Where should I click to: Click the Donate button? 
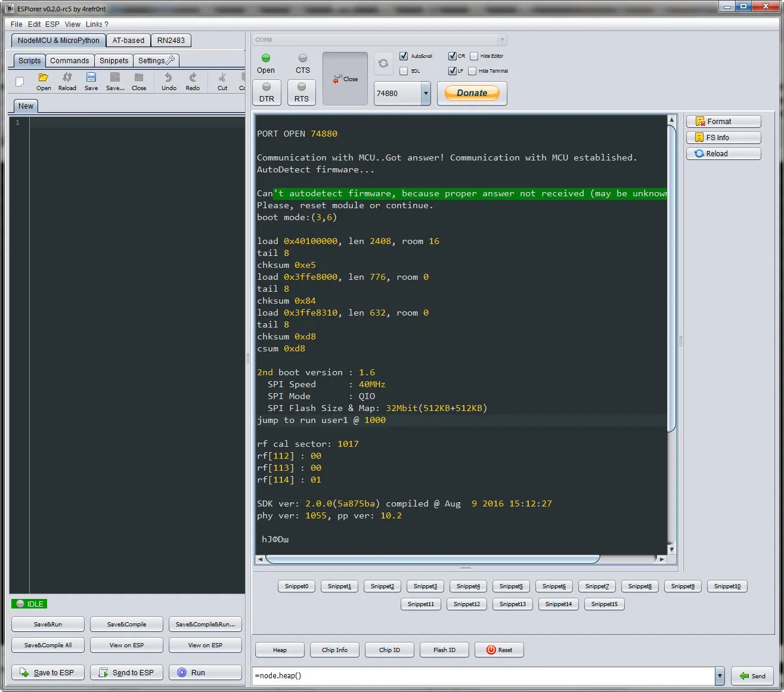472,93
